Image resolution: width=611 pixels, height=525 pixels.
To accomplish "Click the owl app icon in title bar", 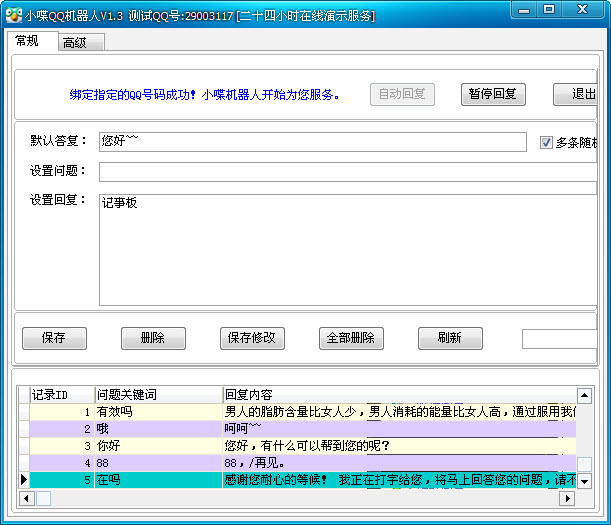I will point(14,15).
